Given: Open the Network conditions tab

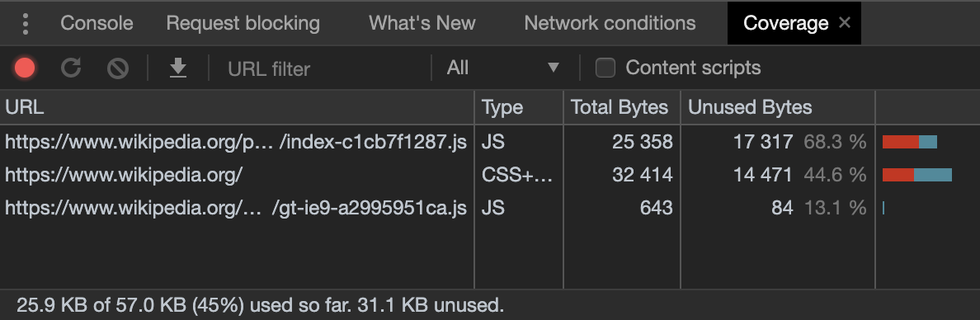Looking at the screenshot, I should [x=610, y=23].
